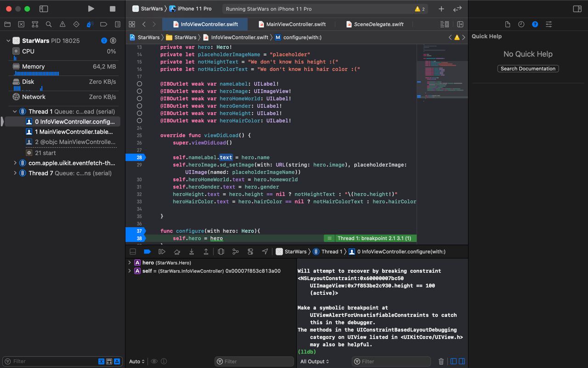Click the variable info icon
The image size is (588, 368).
164,362
